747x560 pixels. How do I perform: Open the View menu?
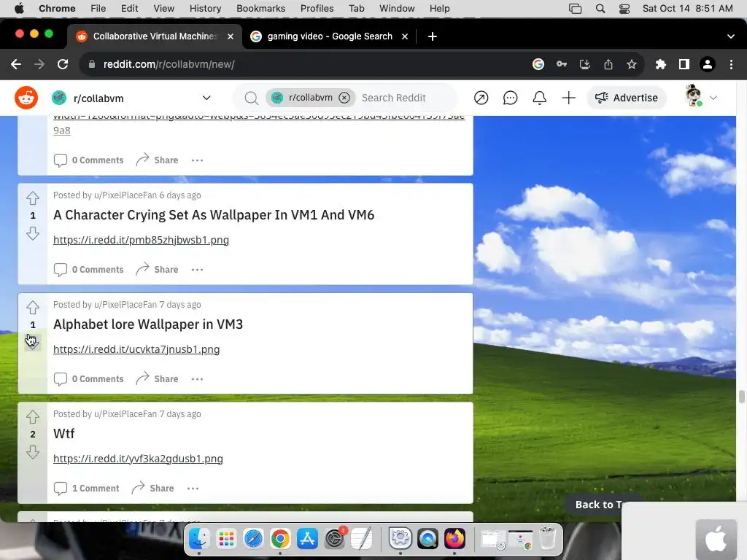click(x=163, y=9)
